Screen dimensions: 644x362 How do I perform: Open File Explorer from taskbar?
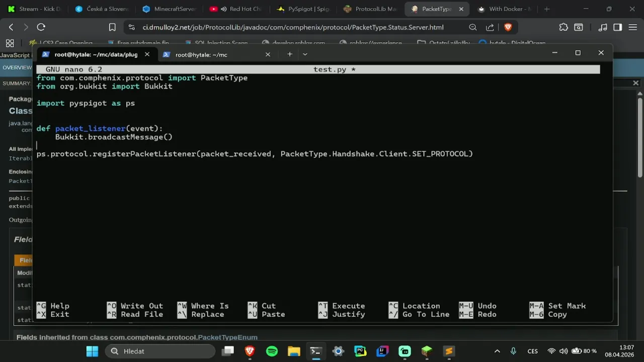point(294,351)
